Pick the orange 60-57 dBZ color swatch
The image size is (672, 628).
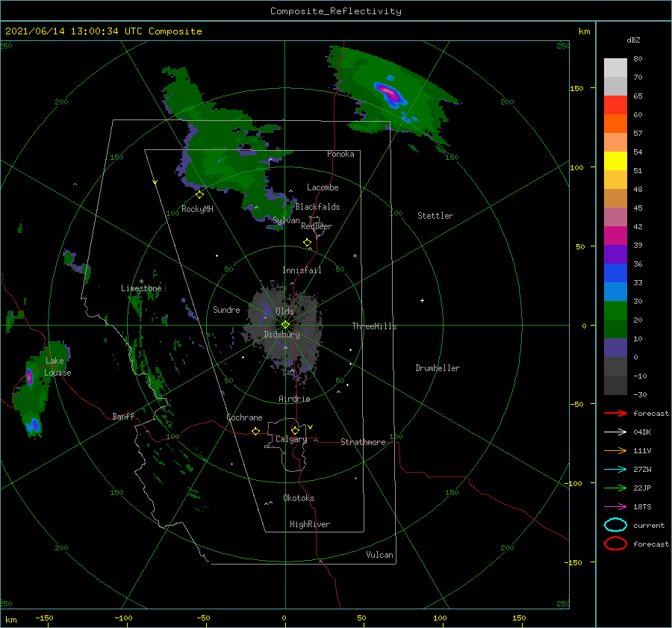click(615, 123)
